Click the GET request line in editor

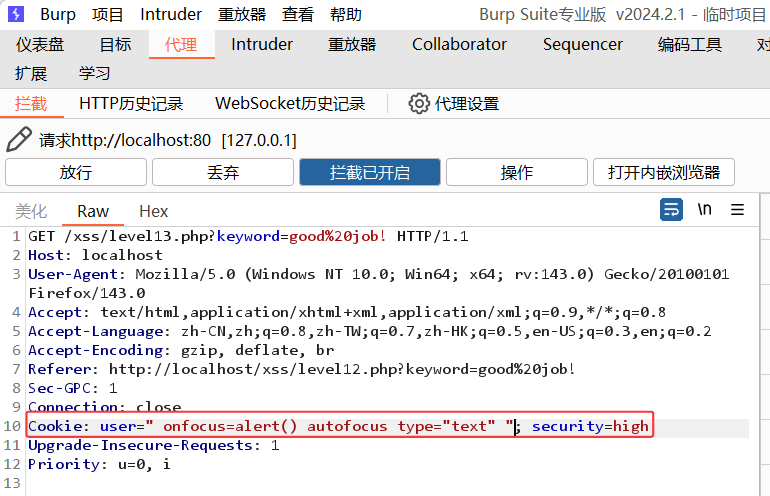pos(248,236)
